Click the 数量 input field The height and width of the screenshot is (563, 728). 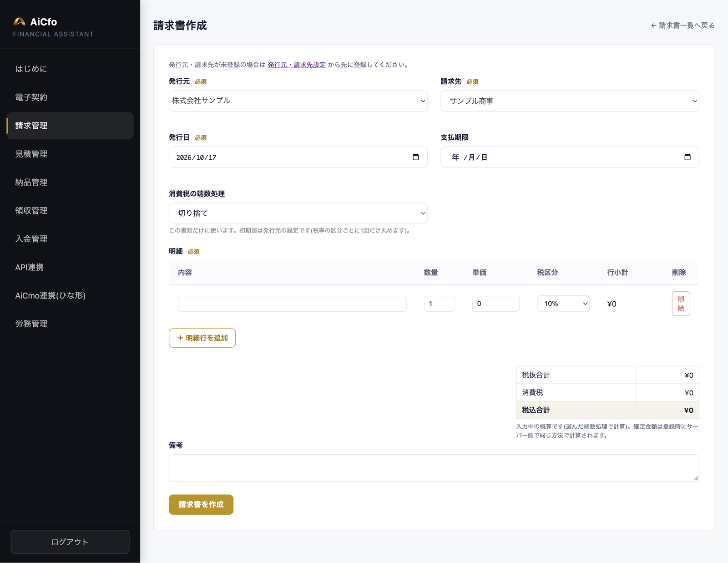(439, 304)
